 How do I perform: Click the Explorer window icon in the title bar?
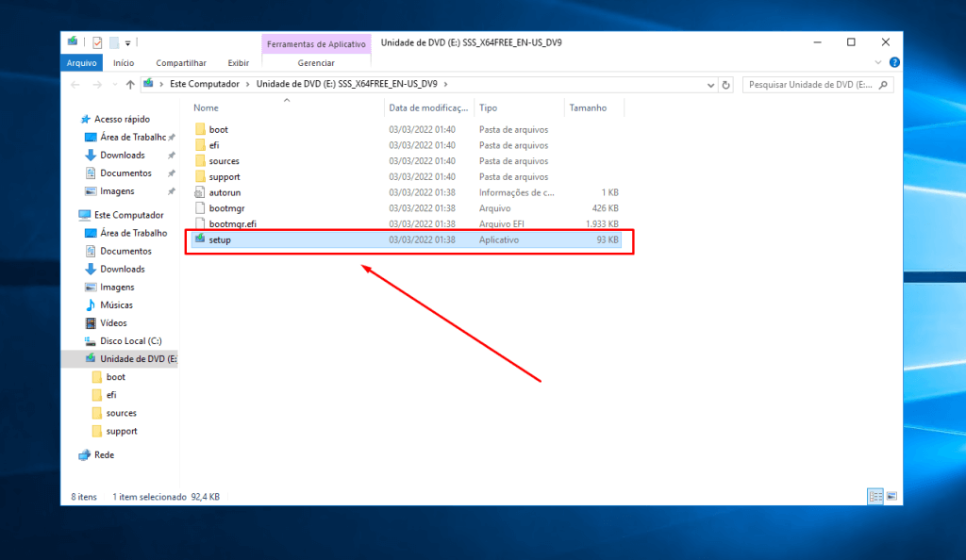pos(73,41)
